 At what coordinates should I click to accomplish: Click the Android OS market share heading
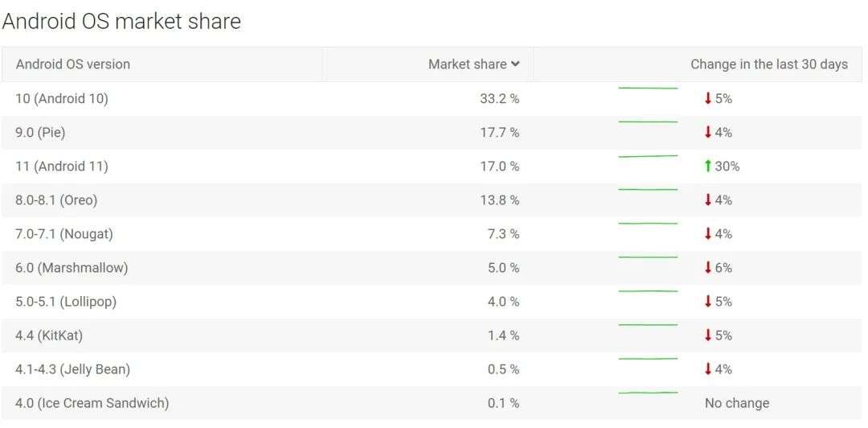click(x=121, y=21)
